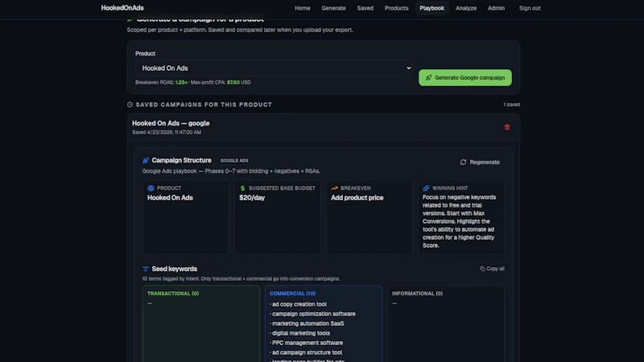The image size is (644, 362).
Task: Click the trend arrow icon on Breakeven
Action: tap(334, 188)
